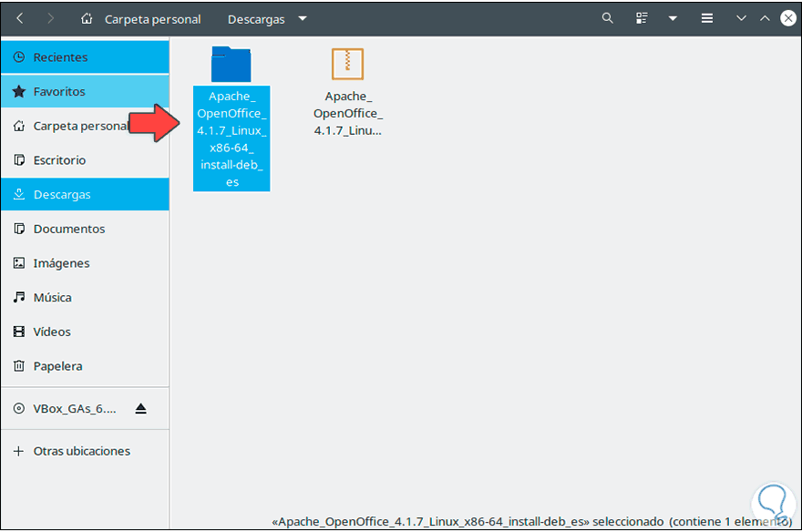Open Vídeos in the sidebar
This screenshot has width=802, height=532.
pos(85,332)
